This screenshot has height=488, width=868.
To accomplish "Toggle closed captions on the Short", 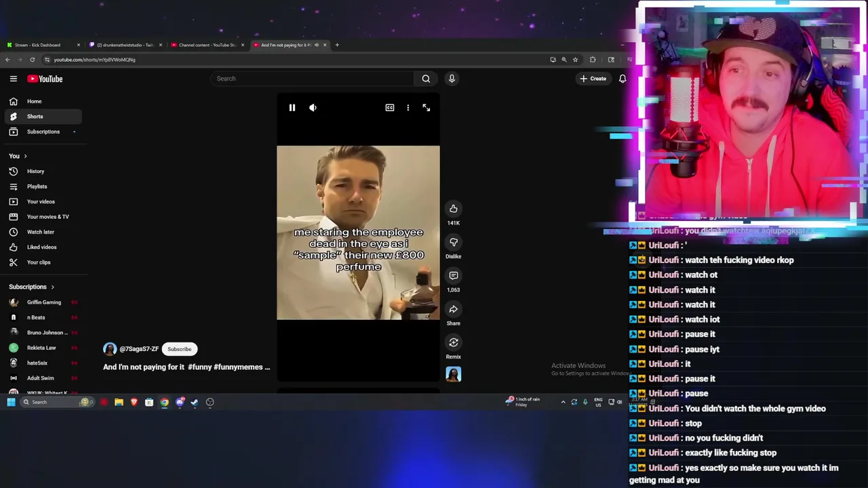I will point(390,108).
